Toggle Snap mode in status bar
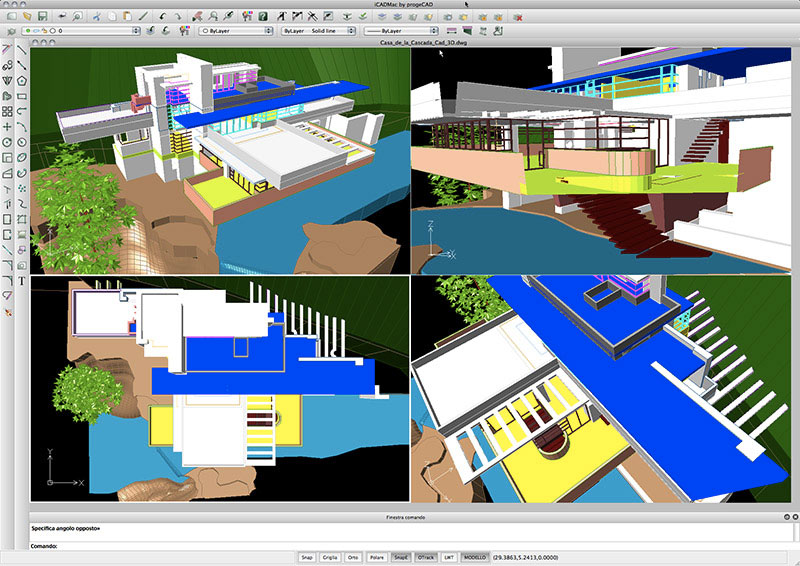This screenshot has height=566, width=800. pos(307,557)
